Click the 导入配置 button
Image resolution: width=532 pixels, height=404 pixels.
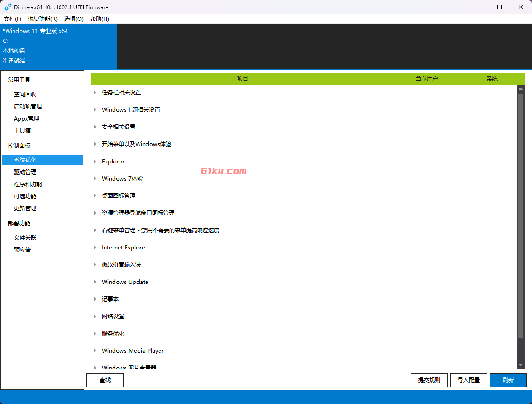[469, 380]
